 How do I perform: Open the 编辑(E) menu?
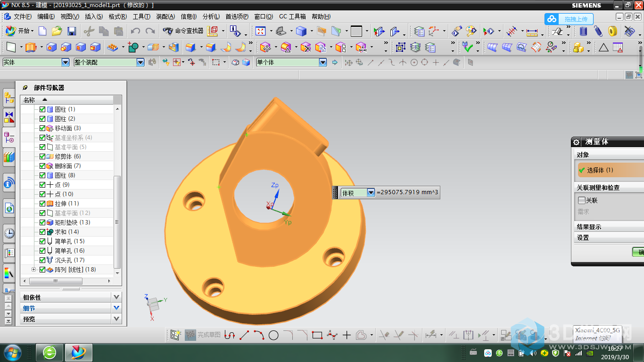46,16
